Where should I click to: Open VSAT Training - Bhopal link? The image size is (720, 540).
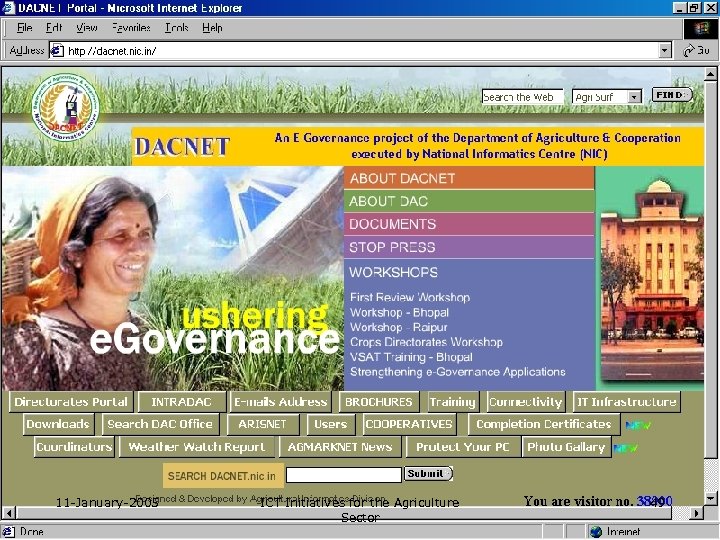pos(411,357)
